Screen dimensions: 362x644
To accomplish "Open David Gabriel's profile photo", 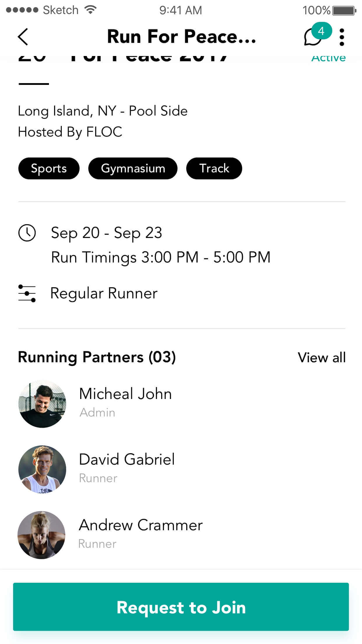I will (x=42, y=469).
